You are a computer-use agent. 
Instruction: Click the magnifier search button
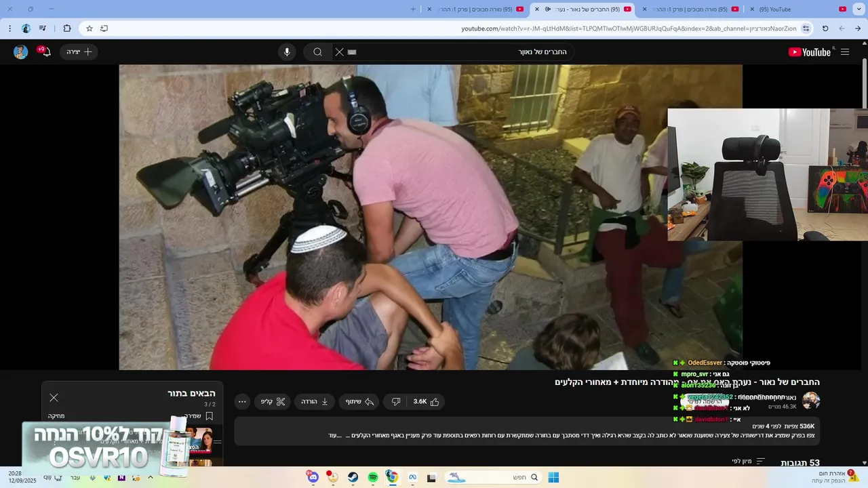point(317,52)
